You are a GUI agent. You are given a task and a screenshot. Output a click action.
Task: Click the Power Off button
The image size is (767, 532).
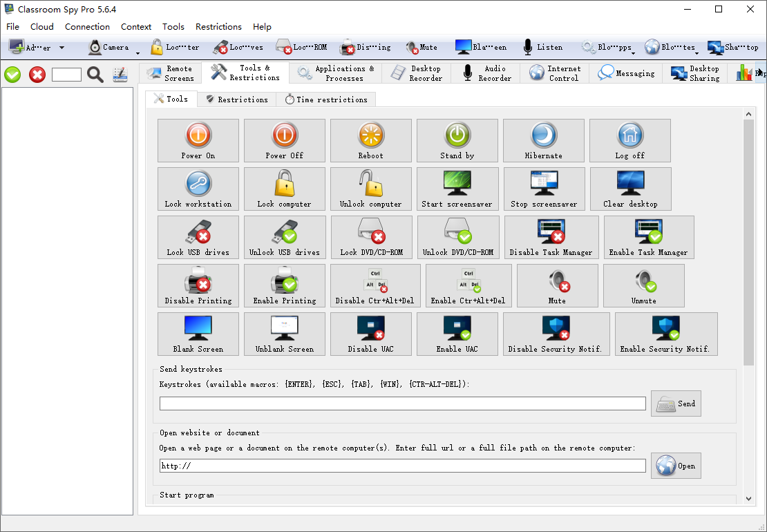click(x=285, y=140)
